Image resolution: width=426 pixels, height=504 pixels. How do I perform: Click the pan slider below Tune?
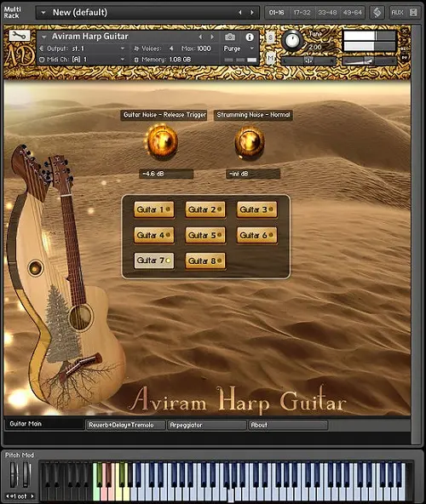[x=308, y=60]
